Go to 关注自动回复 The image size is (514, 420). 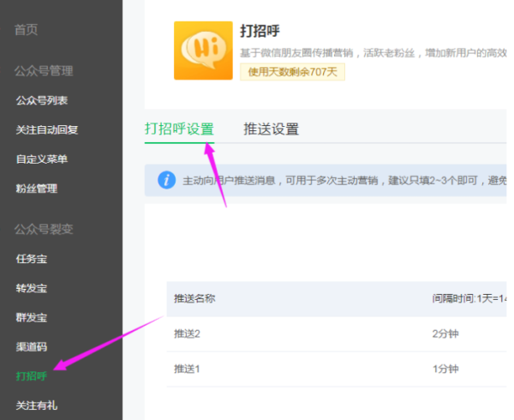47,129
